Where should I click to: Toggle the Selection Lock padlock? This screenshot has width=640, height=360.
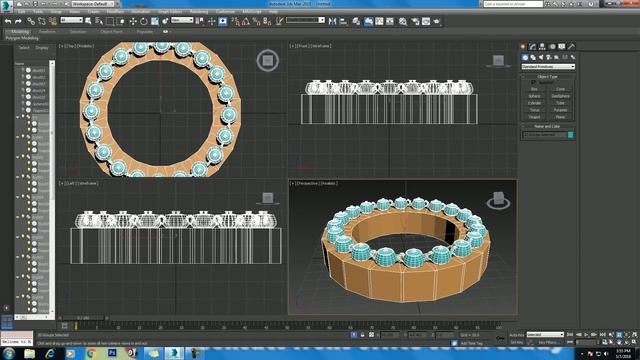(362, 335)
